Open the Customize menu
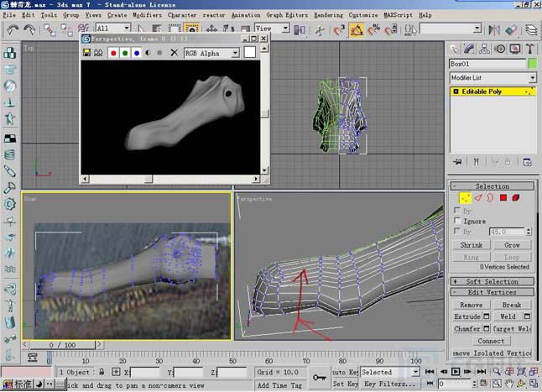Image resolution: width=542 pixels, height=392 pixels. click(x=363, y=15)
